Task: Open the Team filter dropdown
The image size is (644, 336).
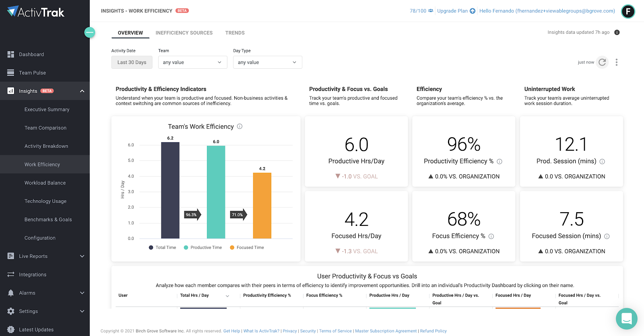Action: 193,62
